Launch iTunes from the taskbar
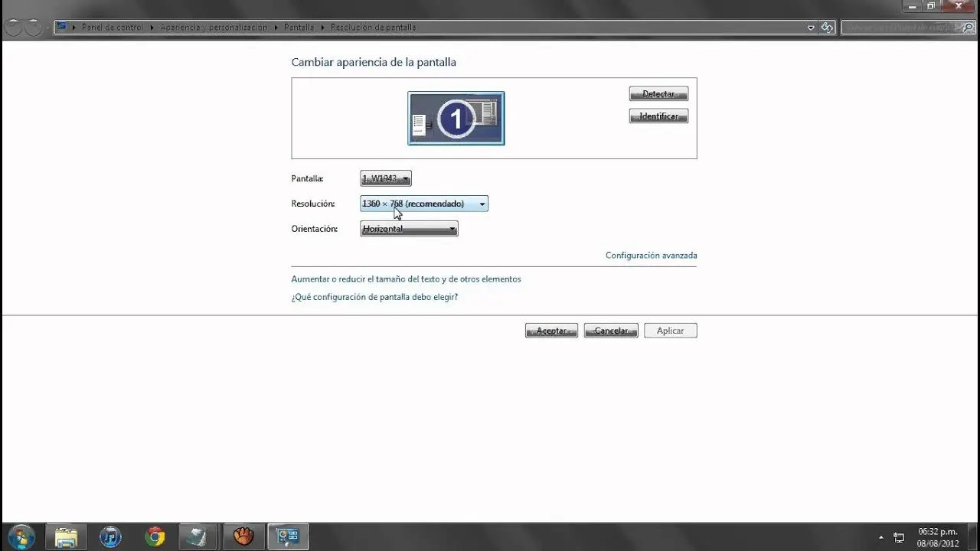This screenshot has height=551, width=980. pos(110,536)
